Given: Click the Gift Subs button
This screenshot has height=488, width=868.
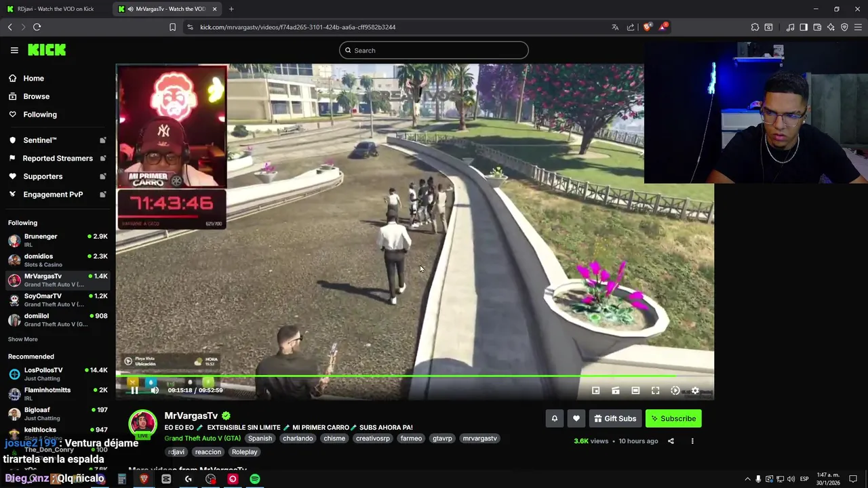Looking at the screenshot, I should point(615,419).
